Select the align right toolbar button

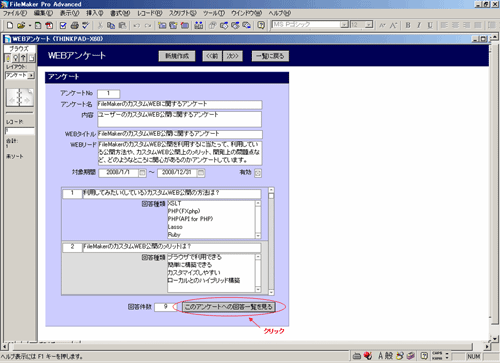467,25
